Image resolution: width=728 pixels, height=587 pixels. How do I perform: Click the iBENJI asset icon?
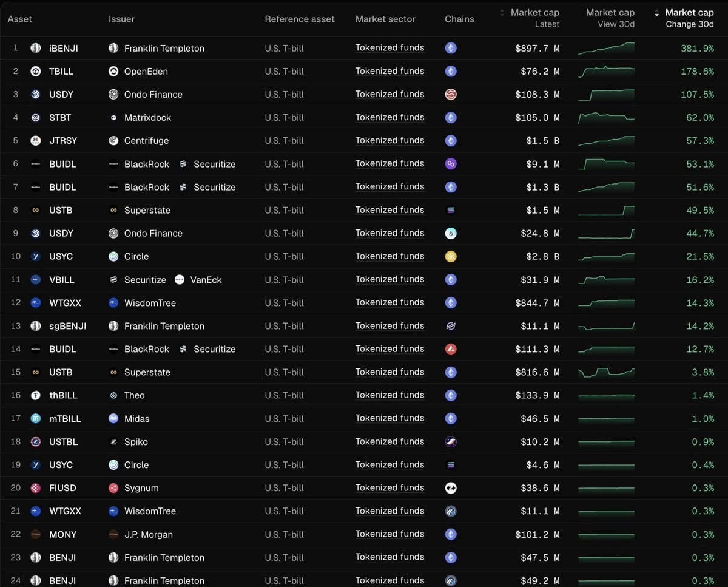click(x=36, y=48)
